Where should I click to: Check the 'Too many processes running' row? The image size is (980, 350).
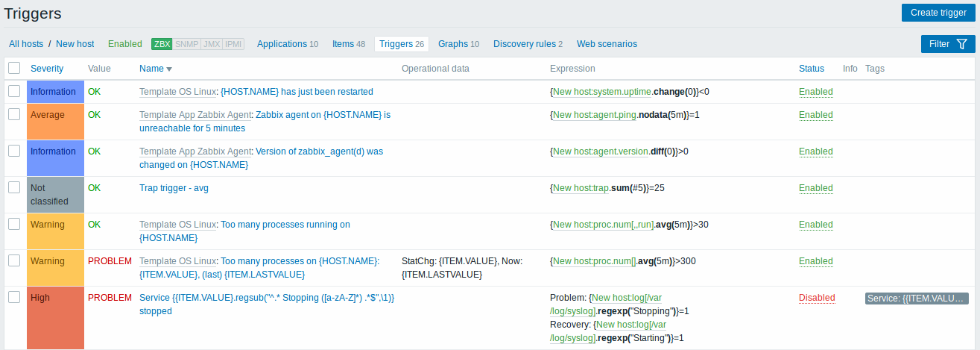pyautogui.click(x=14, y=224)
